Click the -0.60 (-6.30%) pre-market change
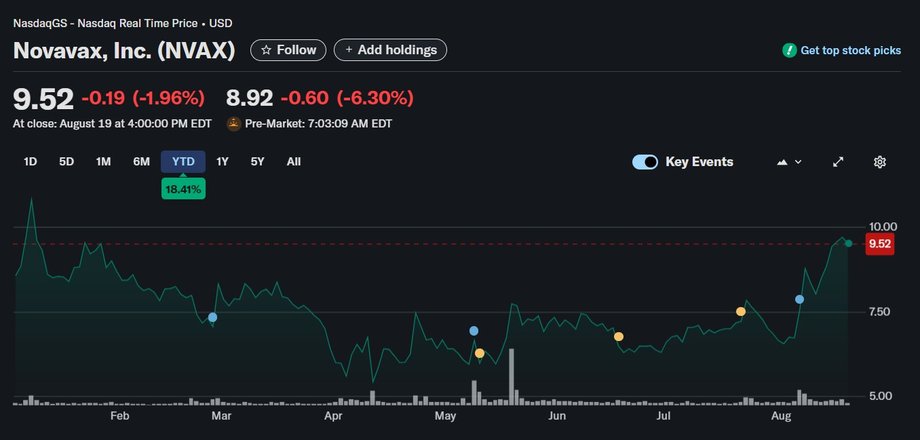The image size is (920, 440). (x=347, y=99)
